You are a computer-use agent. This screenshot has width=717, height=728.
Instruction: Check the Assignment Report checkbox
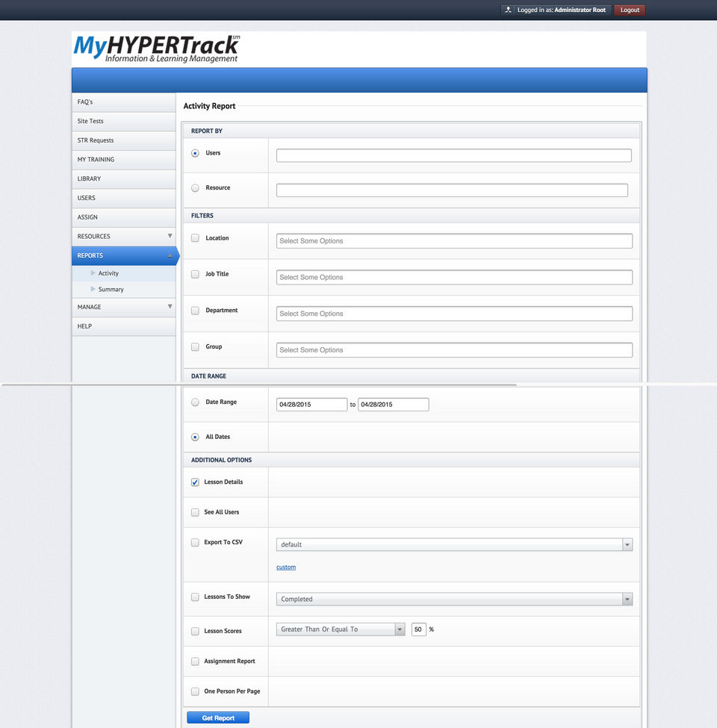[195, 661]
